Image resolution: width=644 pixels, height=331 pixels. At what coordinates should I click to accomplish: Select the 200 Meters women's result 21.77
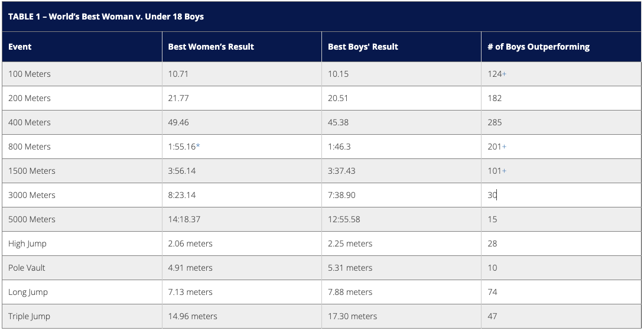[178, 98]
